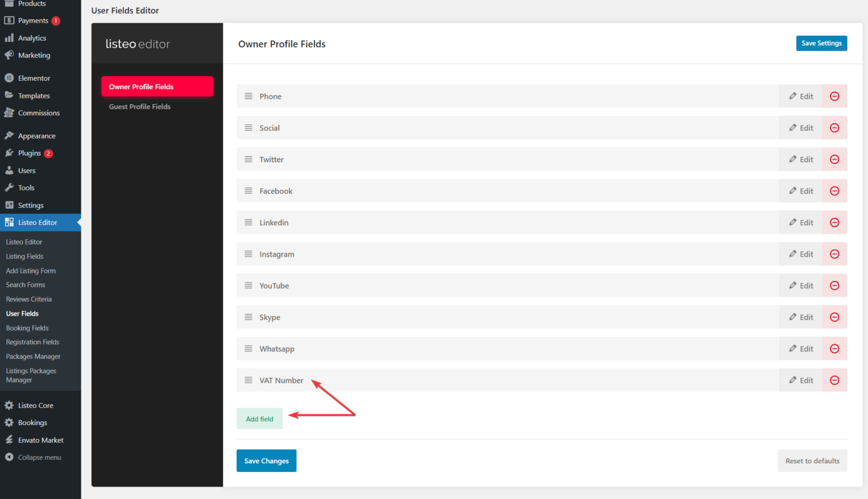Switch to Guest Profile Fields tab
The image size is (868, 499).
140,107
